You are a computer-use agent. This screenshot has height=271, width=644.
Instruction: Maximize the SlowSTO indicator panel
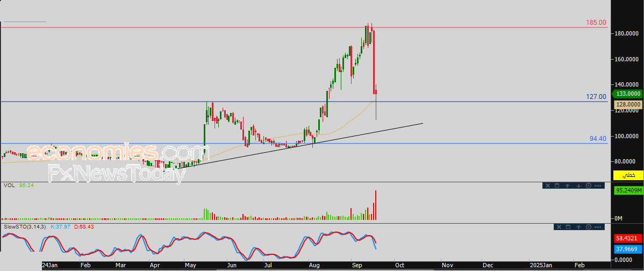pos(568,227)
